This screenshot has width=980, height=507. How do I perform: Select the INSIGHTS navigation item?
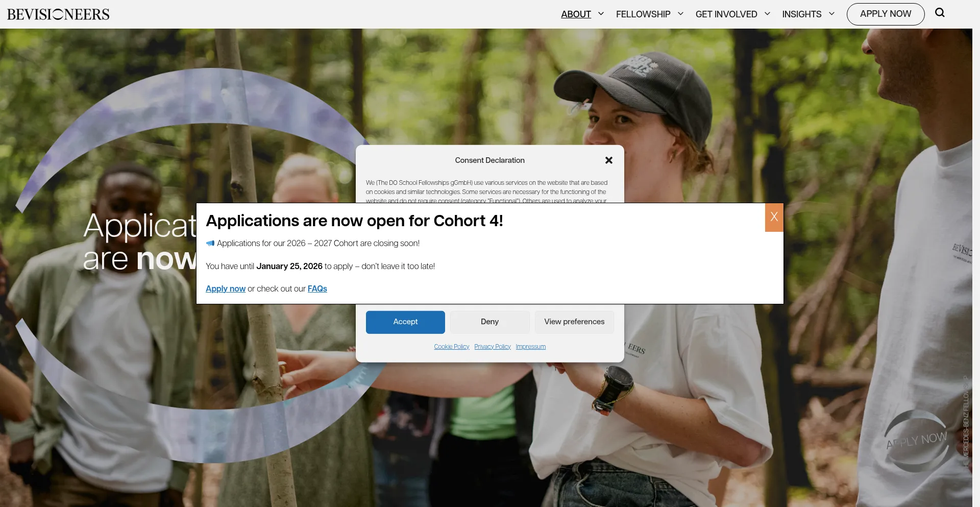802,14
